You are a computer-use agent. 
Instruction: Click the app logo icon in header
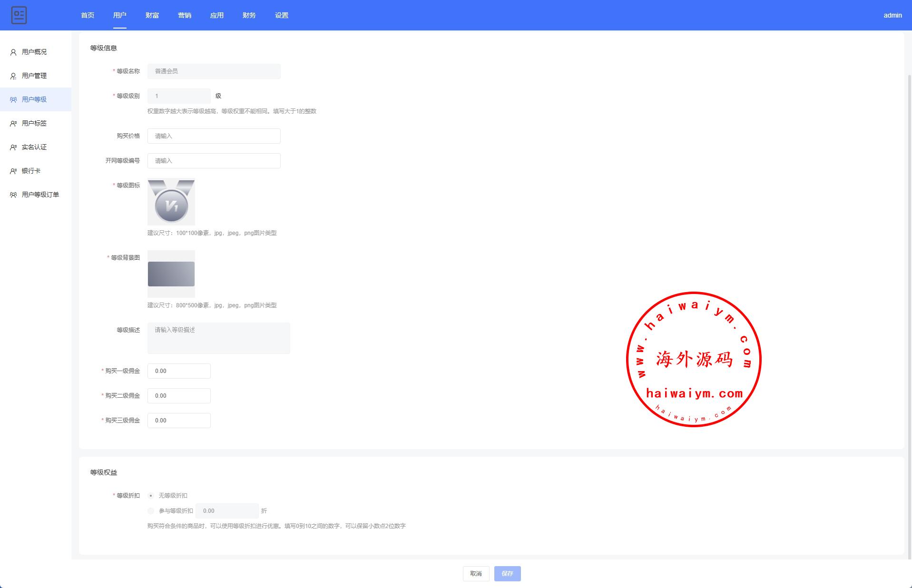click(19, 15)
